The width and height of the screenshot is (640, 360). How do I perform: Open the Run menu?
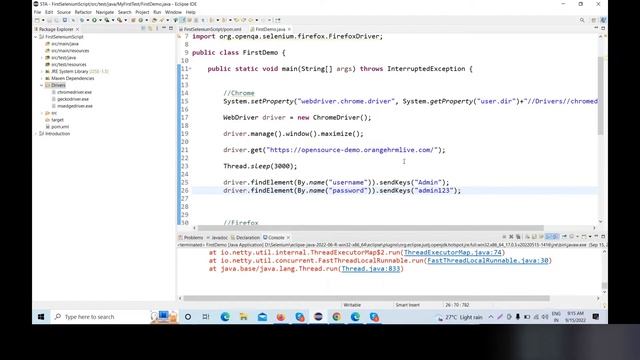point(157,12)
